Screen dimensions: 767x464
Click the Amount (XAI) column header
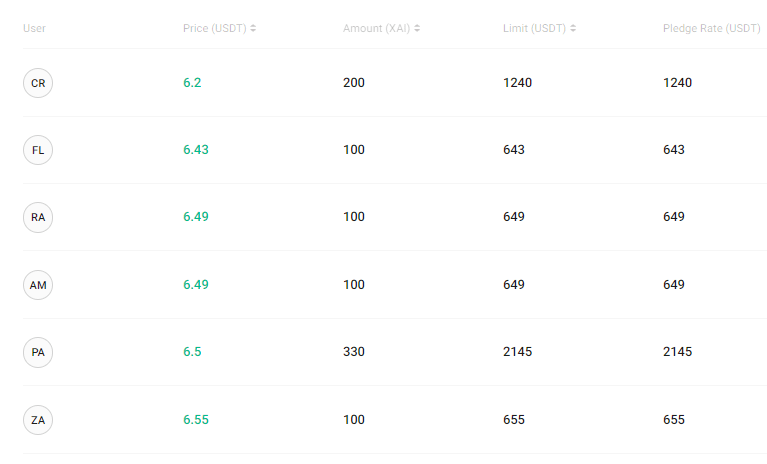click(x=377, y=28)
